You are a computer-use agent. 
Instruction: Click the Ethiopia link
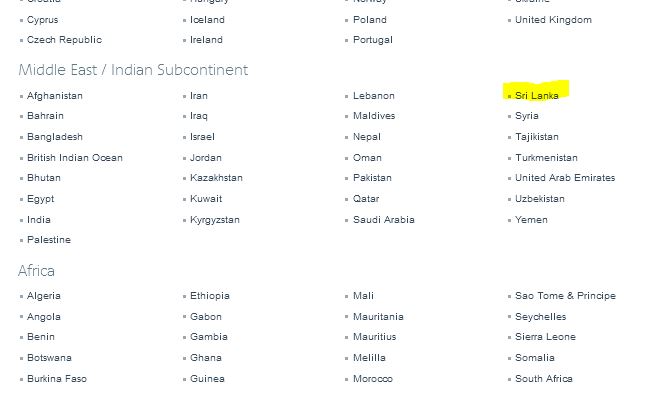tap(210, 296)
